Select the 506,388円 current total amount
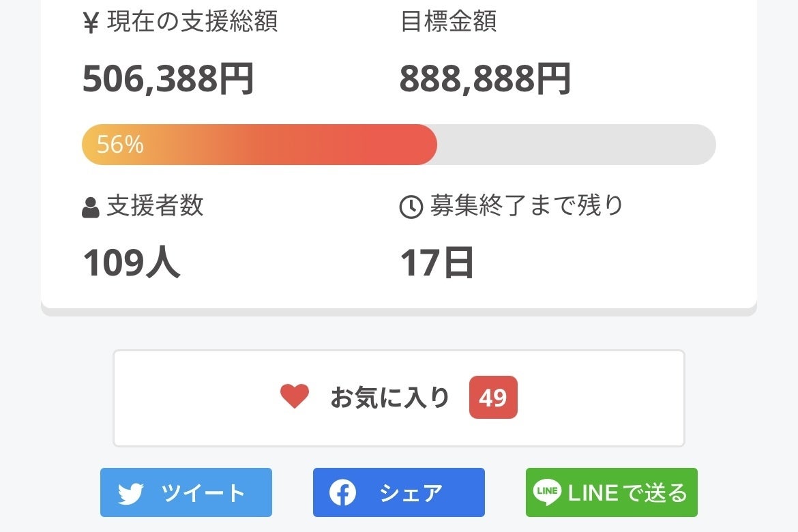Image resolution: width=798 pixels, height=532 pixels. (168, 79)
